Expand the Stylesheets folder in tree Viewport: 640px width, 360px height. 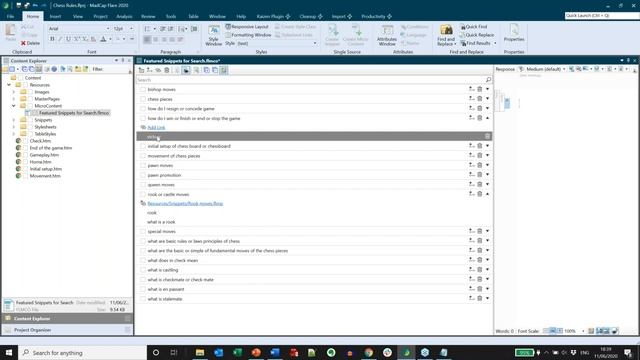(14, 127)
